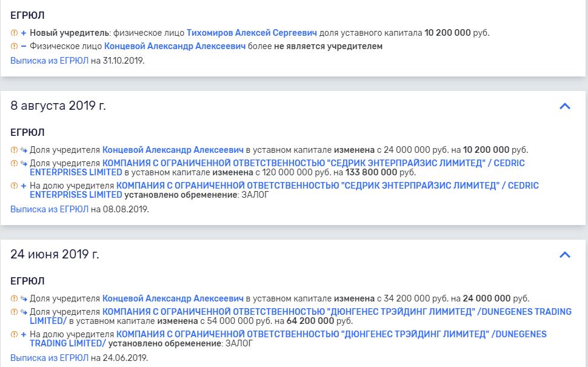The image size is (588, 367).
Task: Collapse the 24 июня 2019 г. section
Action: (564, 255)
